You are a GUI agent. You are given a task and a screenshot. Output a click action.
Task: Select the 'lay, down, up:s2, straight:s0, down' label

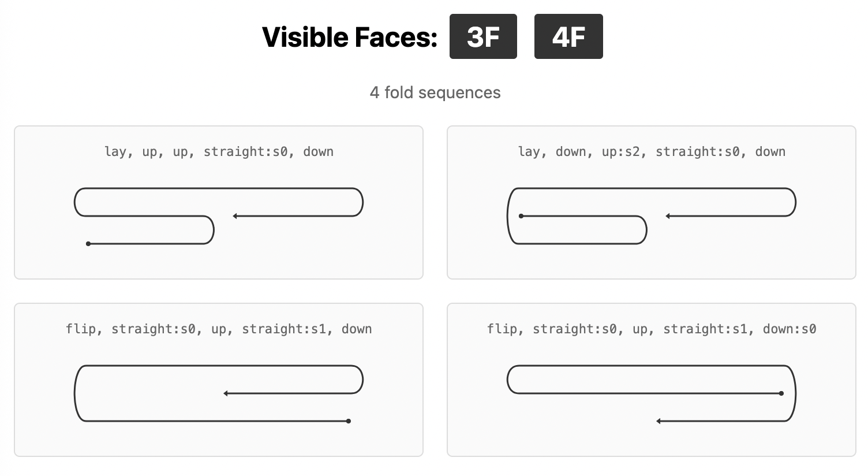click(x=651, y=151)
